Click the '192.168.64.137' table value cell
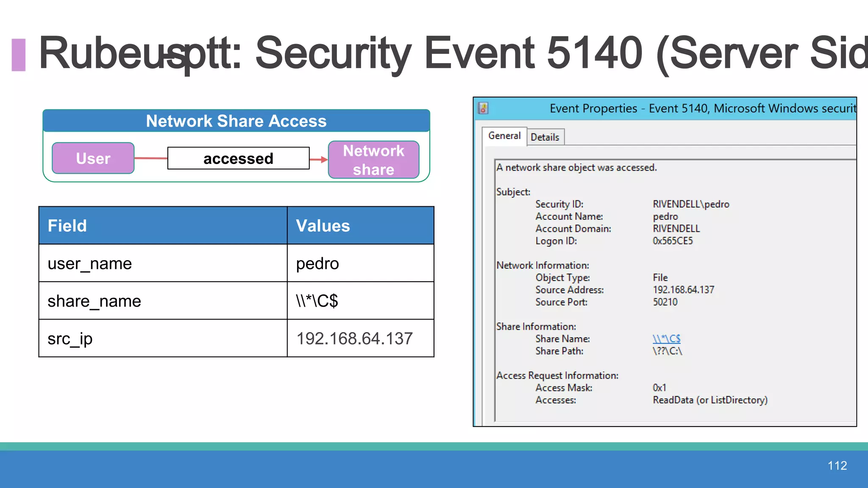 (x=361, y=338)
